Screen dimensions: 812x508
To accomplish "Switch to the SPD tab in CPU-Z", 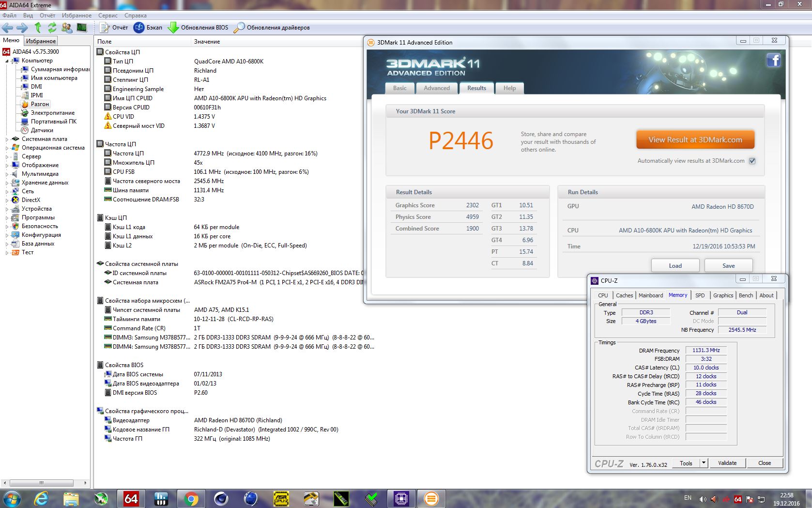I will (700, 295).
